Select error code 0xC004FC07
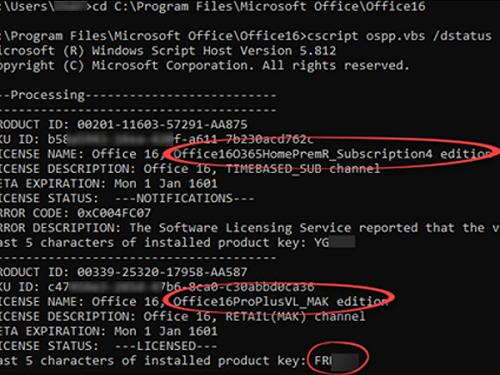 pyautogui.click(x=114, y=213)
